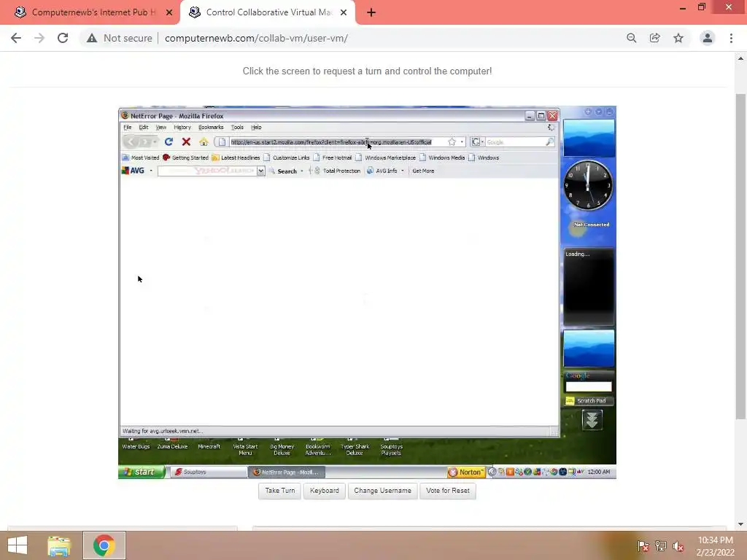The width and height of the screenshot is (747, 560).
Task: Click the AVG logo in toolbar
Action: [133, 171]
